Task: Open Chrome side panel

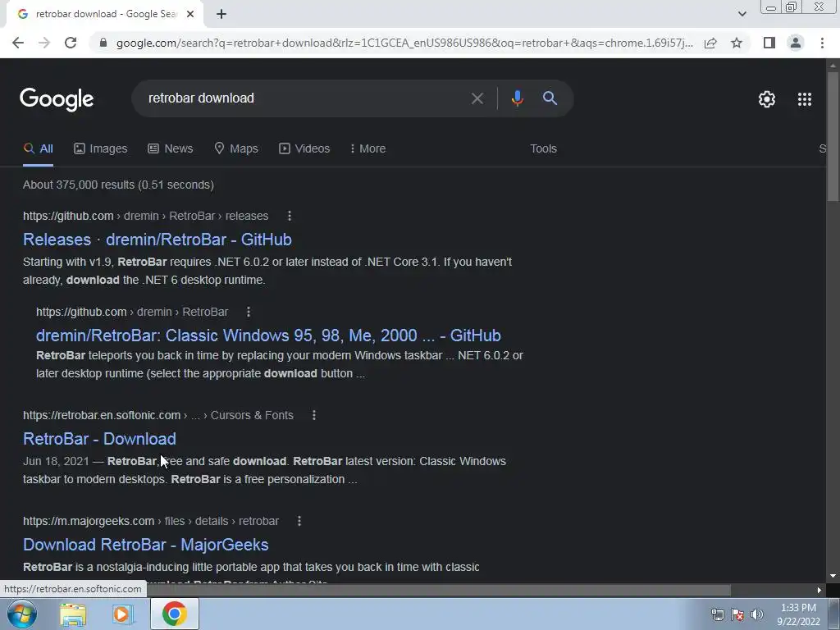Action: 769,43
